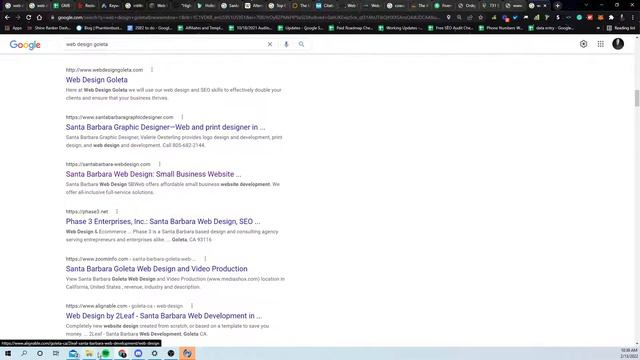Open the Phone Numbers bookmark
This screenshot has width=640, height=360.
pyautogui.click(x=501, y=28)
